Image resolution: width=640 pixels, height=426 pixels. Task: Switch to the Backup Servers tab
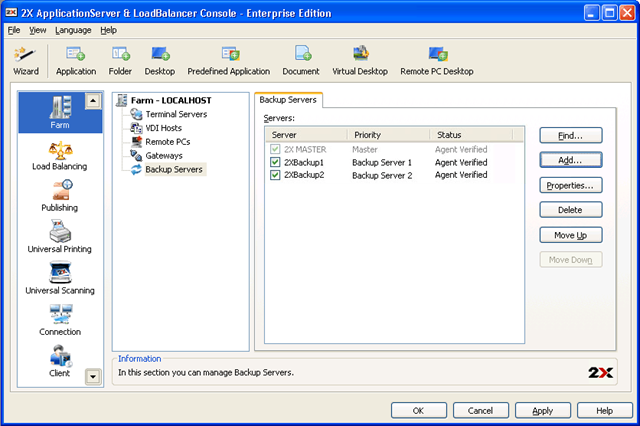point(288,100)
